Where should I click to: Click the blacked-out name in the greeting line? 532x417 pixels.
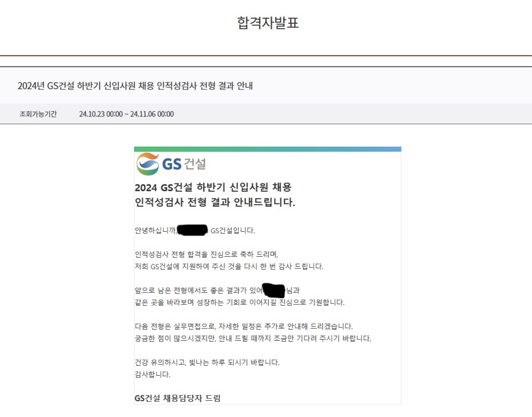click(192, 230)
